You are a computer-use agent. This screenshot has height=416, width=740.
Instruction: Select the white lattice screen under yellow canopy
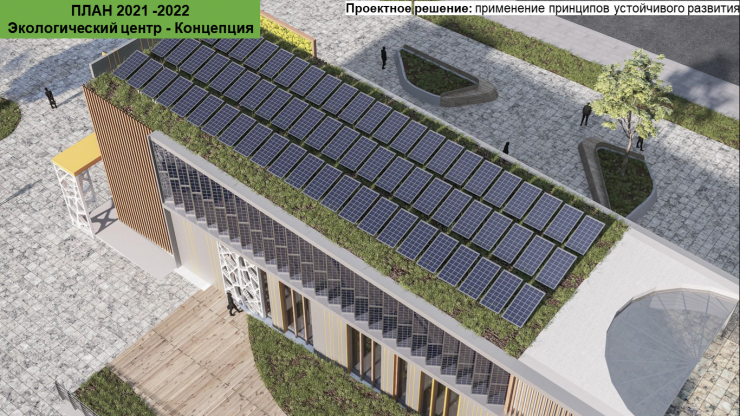[x=82, y=200]
